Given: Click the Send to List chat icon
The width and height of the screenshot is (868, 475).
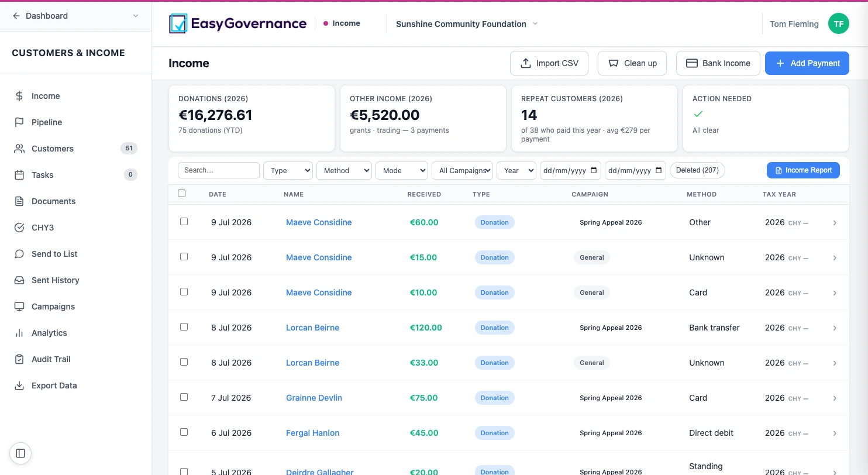Looking at the screenshot, I should click(19, 254).
